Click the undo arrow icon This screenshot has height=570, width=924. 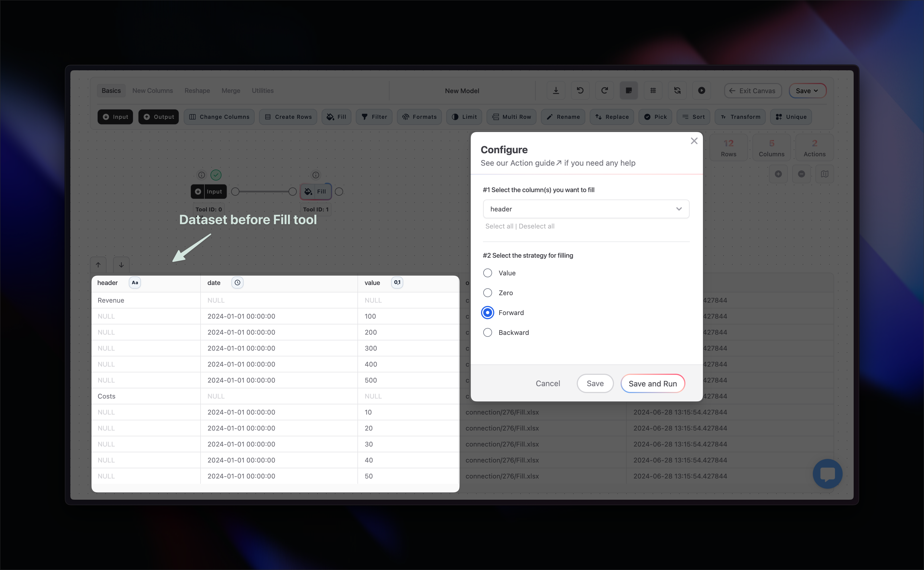pyautogui.click(x=580, y=90)
